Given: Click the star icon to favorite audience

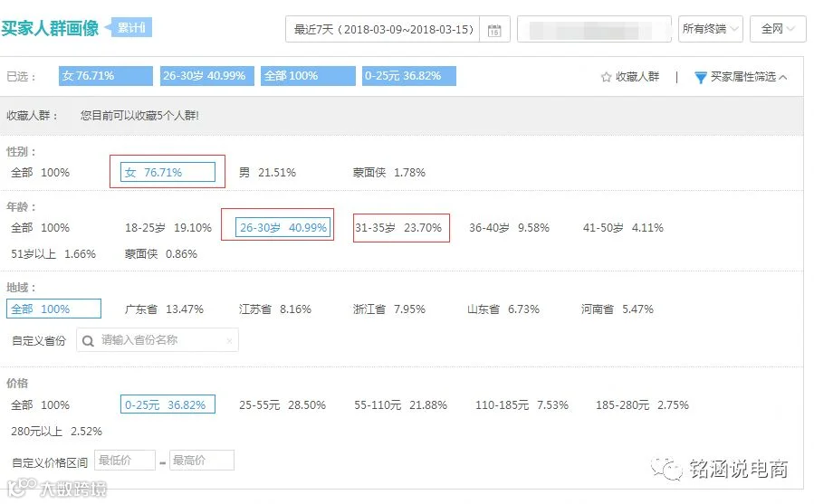Looking at the screenshot, I should (606, 77).
